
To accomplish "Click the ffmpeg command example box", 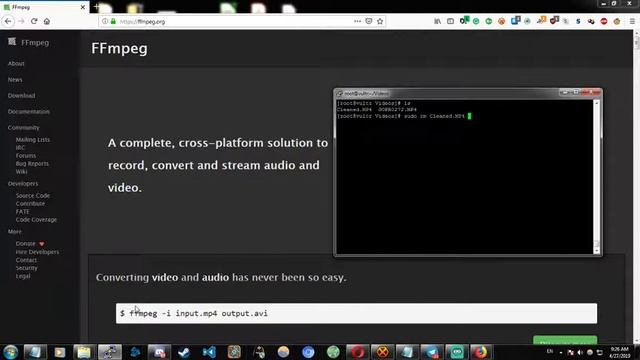I will tap(356, 313).
